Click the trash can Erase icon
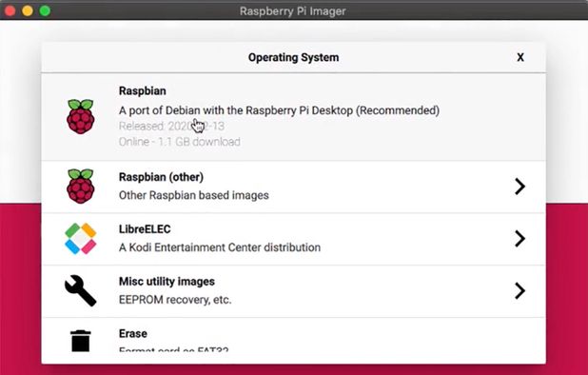The height and width of the screenshot is (375, 588). point(81,341)
